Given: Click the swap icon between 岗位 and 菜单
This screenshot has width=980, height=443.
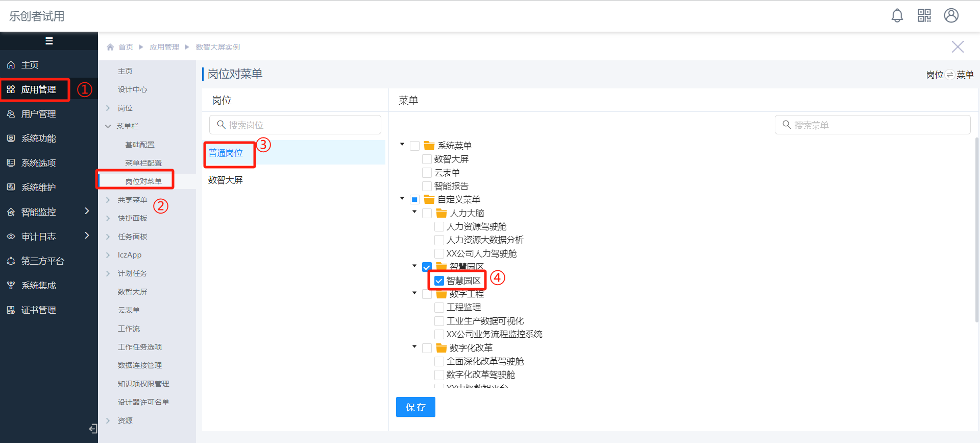Looking at the screenshot, I should coord(950,75).
